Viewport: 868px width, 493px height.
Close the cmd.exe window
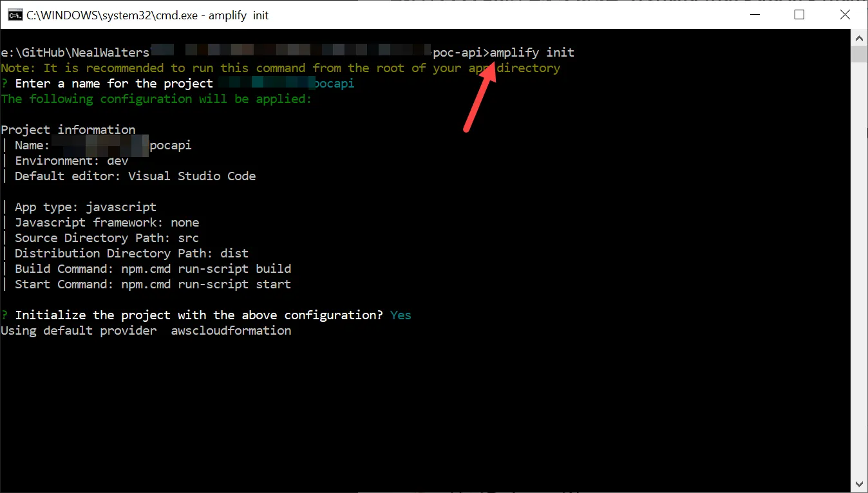(844, 15)
